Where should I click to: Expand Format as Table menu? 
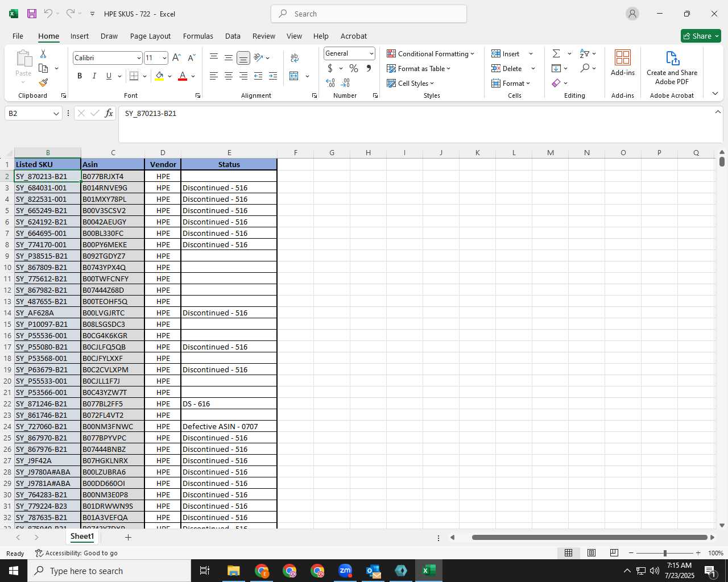coord(419,68)
